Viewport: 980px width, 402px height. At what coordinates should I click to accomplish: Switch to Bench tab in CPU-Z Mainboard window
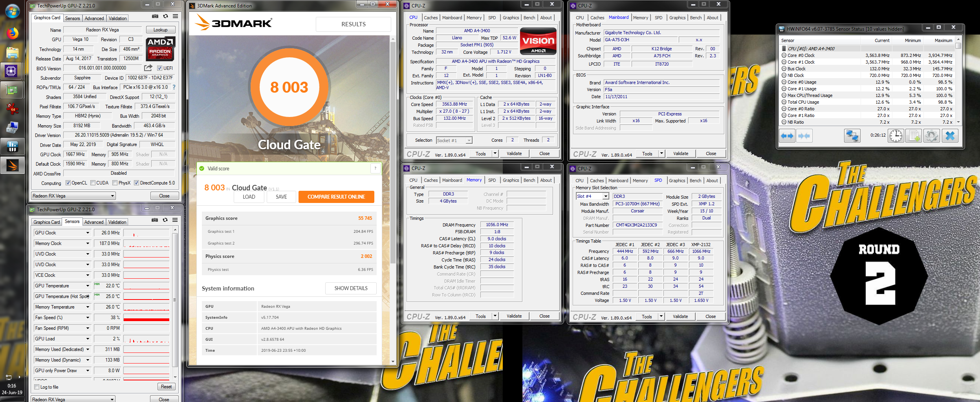(x=696, y=18)
